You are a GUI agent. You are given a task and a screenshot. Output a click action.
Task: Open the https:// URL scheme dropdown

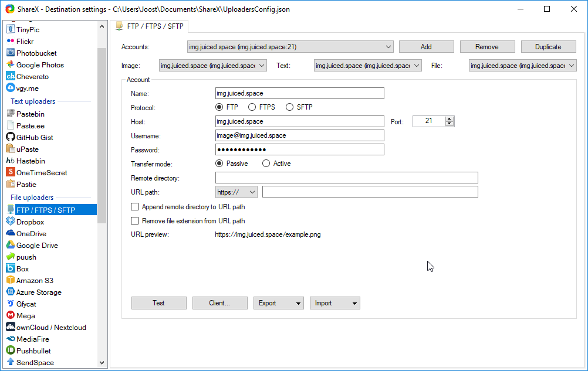pos(236,192)
